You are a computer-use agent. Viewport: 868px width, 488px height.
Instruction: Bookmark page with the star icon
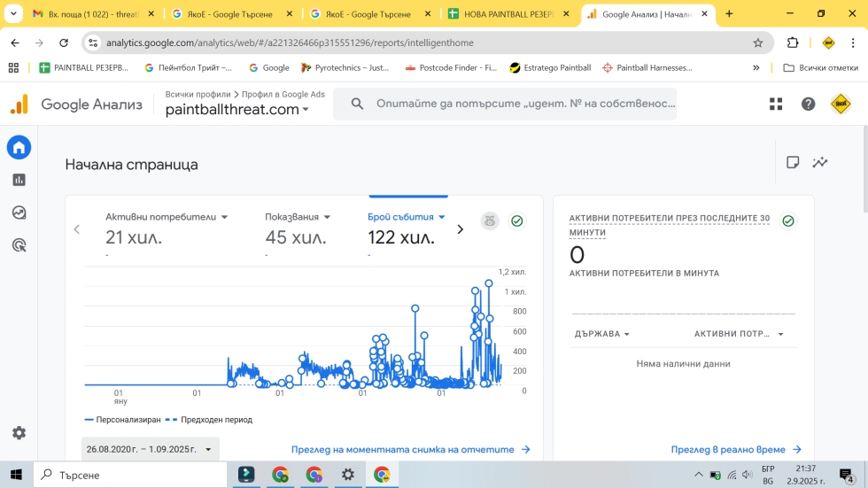[758, 43]
